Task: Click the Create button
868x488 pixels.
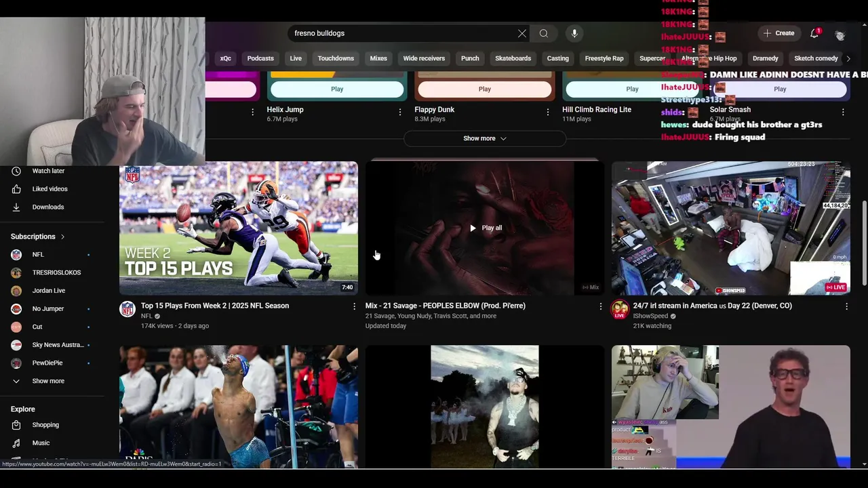Action: (x=778, y=33)
